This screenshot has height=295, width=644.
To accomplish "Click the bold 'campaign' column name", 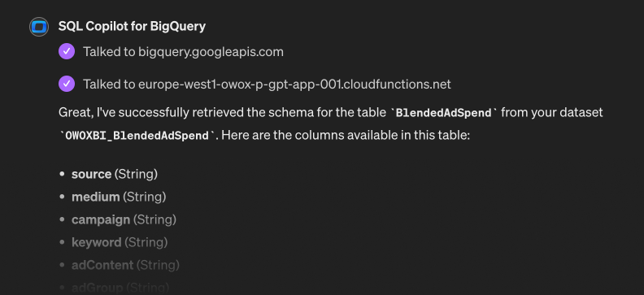I will tap(101, 220).
